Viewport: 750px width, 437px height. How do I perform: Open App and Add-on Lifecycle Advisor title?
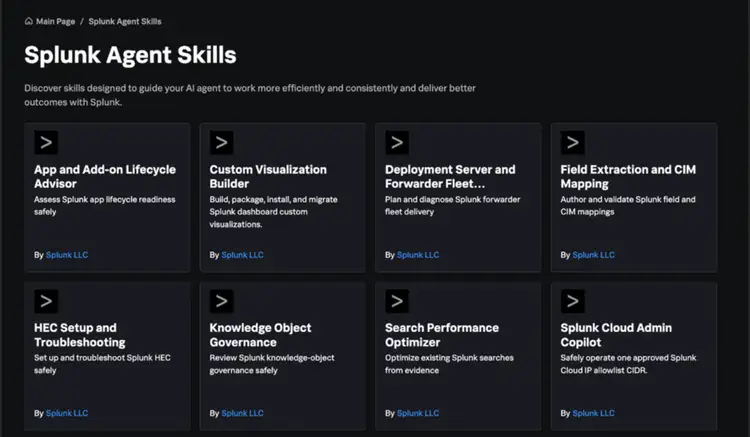(105, 176)
